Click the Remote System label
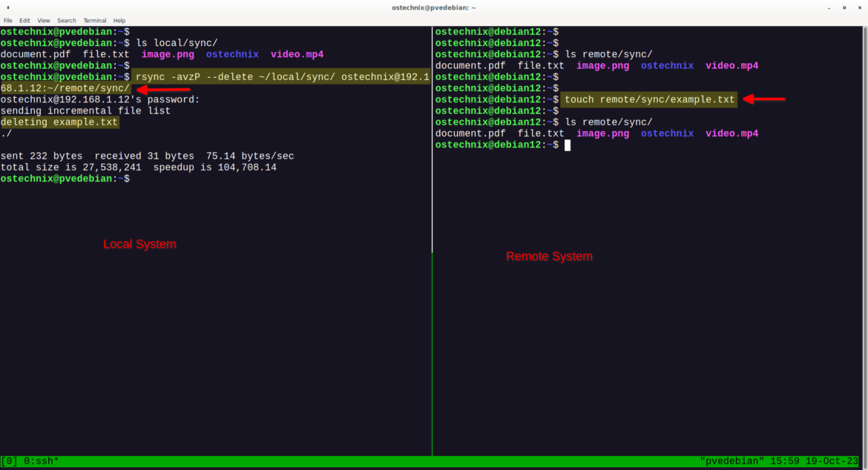Image resolution: width=868 pixels, height=470 pixels. click(x=549, y=256)
